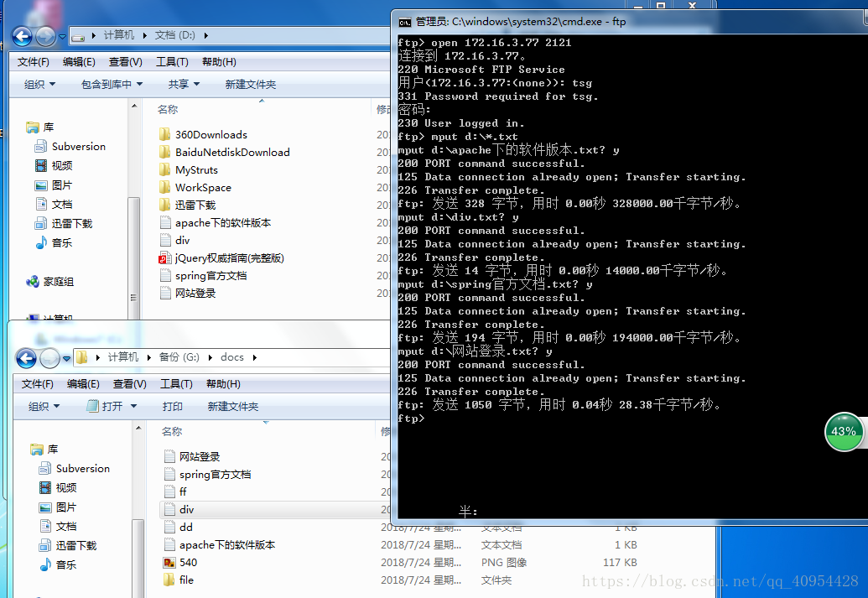This screenshot has width=868, height=598.
Task: Click 打印 button in docs toolbar
Action: coord(173,407)
